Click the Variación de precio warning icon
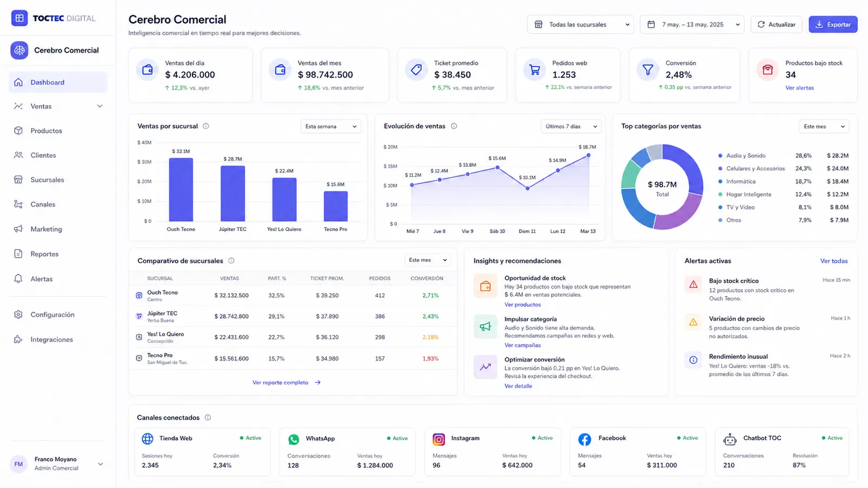The image size is (868, 488). pyautogui.click(x=693, y=322)
